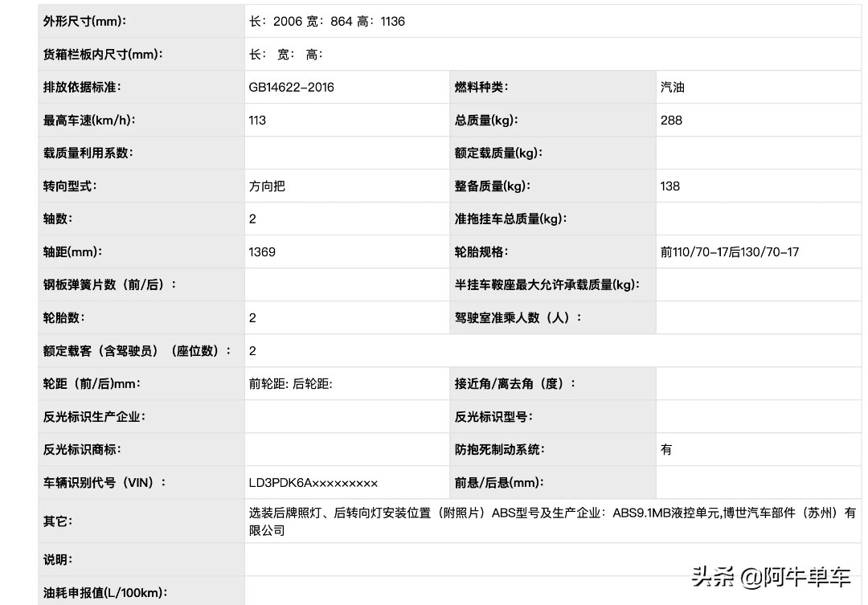The width and height of the screenshot is (868, 605).
Task: Select the 准拖挂车总质量(kg) label
Action: (510, 219)
